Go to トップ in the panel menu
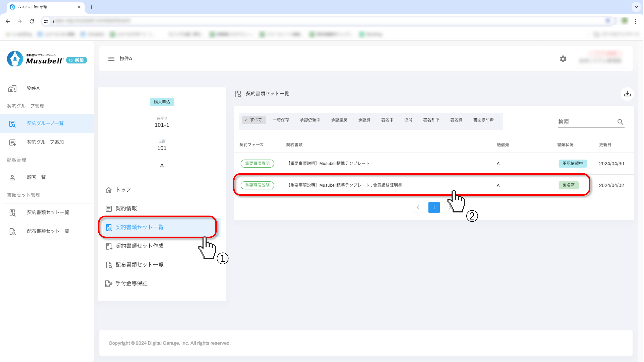Image resolution: width=644 pixels, height=362 pixels. tap(123, 190)
